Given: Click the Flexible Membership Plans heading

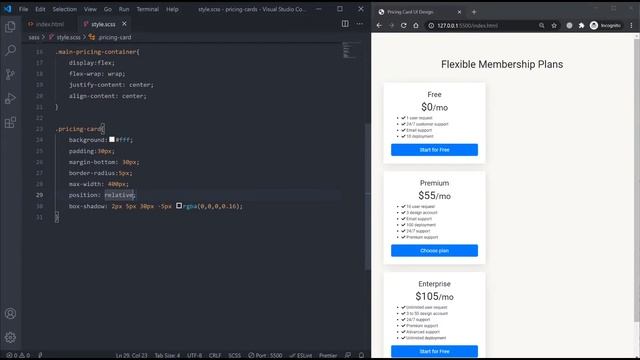Looking at the screenshot, I should click(502, 64).
